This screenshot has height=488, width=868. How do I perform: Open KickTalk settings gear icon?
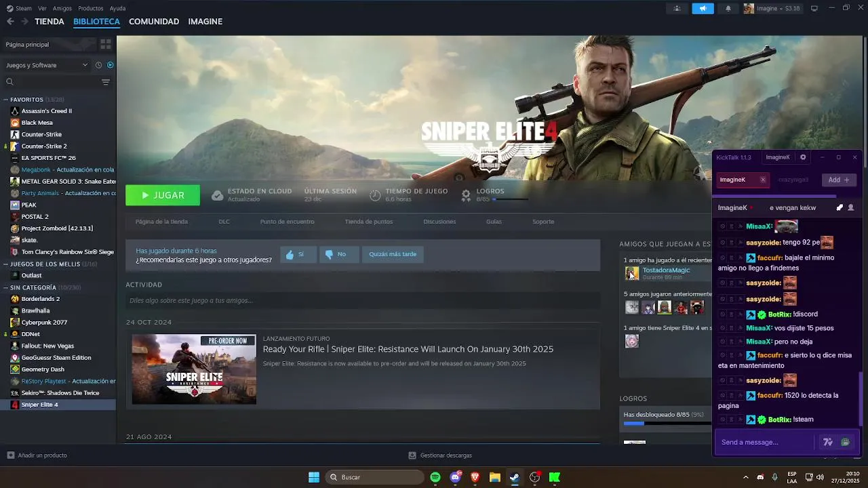pos(803,157)
